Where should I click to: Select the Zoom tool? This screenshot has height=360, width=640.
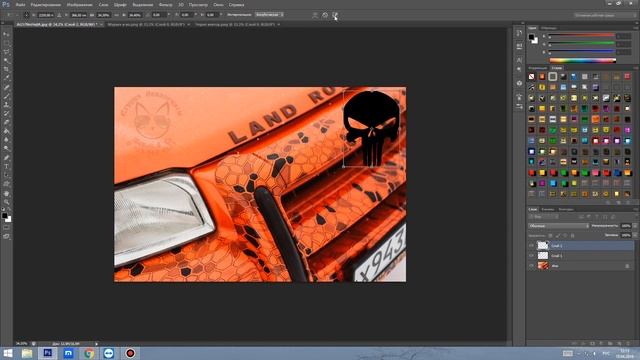point(7,202)
